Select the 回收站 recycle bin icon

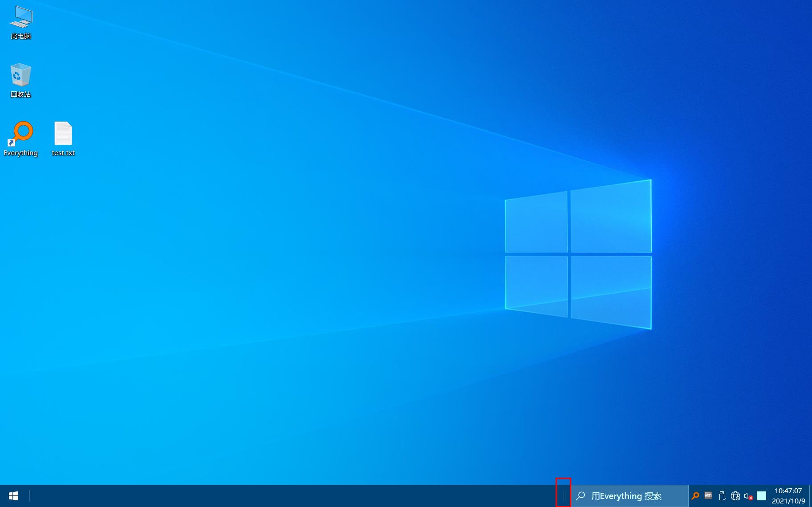[x=21, y=81]
